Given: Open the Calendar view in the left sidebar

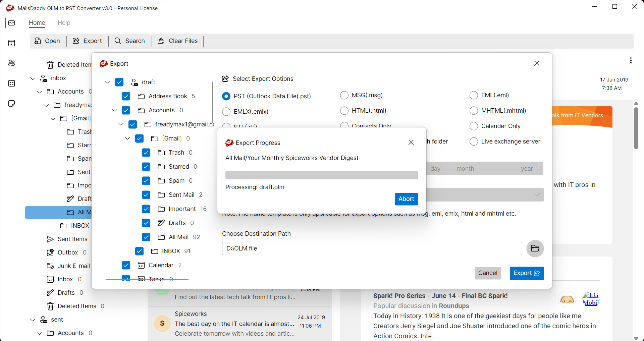Looking at the screenshot, I should coord(12,43).
